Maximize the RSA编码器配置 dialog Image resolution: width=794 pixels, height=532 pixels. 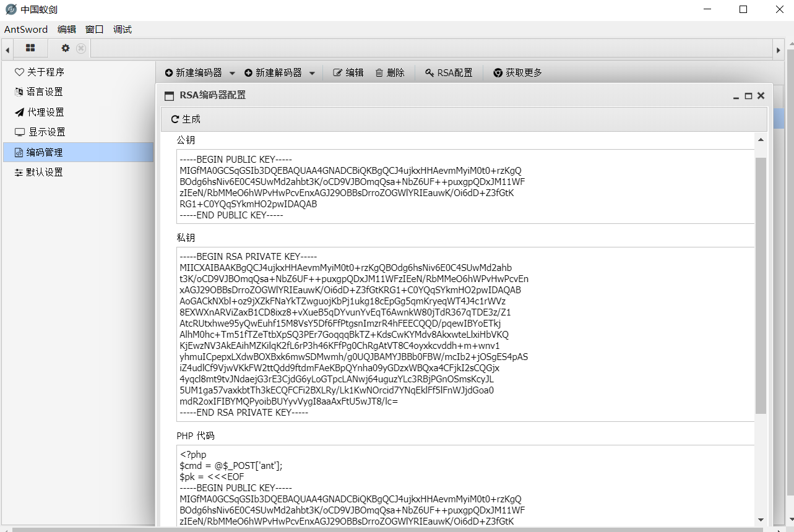click(x=748, y=97)
